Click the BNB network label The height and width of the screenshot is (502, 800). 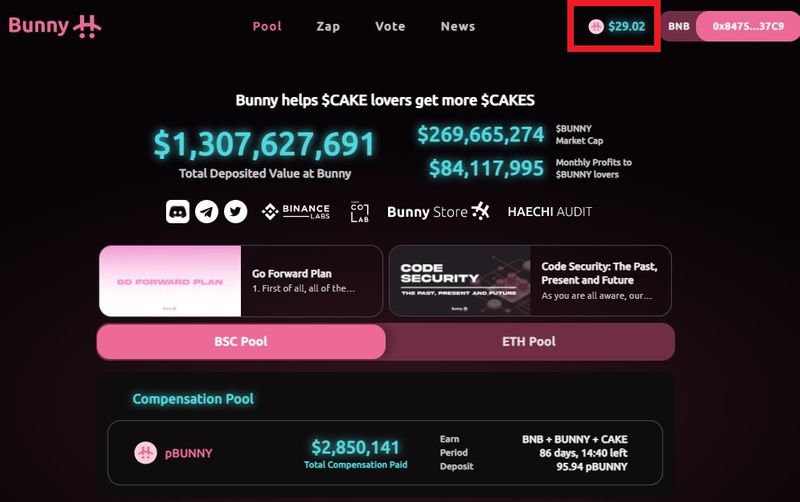pos(679,26)
